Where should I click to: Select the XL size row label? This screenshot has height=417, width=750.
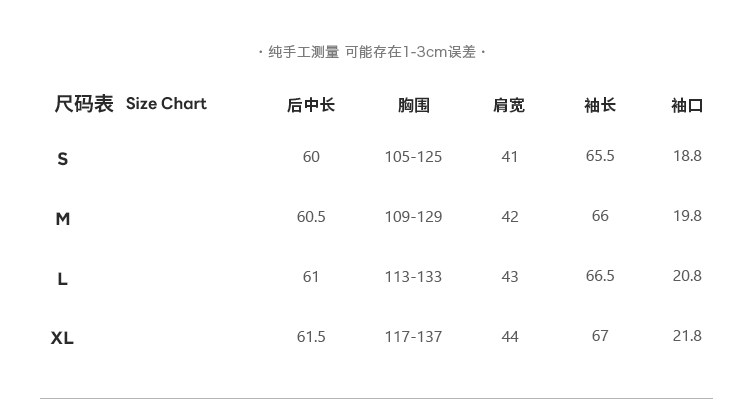[x=62, y=339]
